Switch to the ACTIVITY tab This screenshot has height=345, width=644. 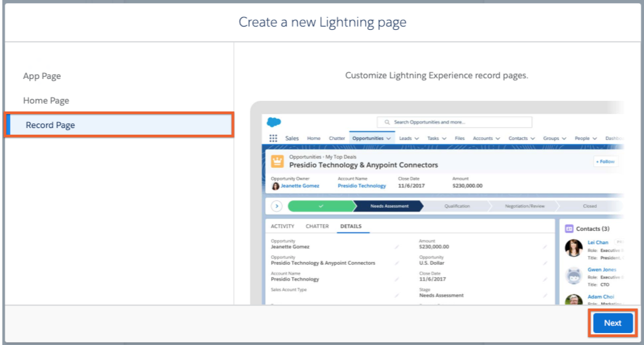tap(282, 226)
